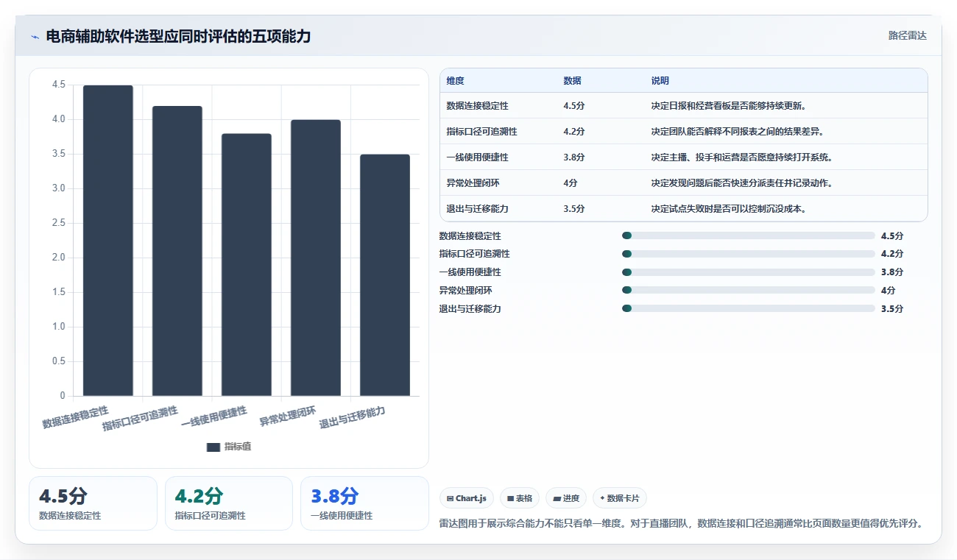This screenshot has width=957, height=560.
Task: Click the progress list label 数据连接稳定性
Action: pos(470,235)
